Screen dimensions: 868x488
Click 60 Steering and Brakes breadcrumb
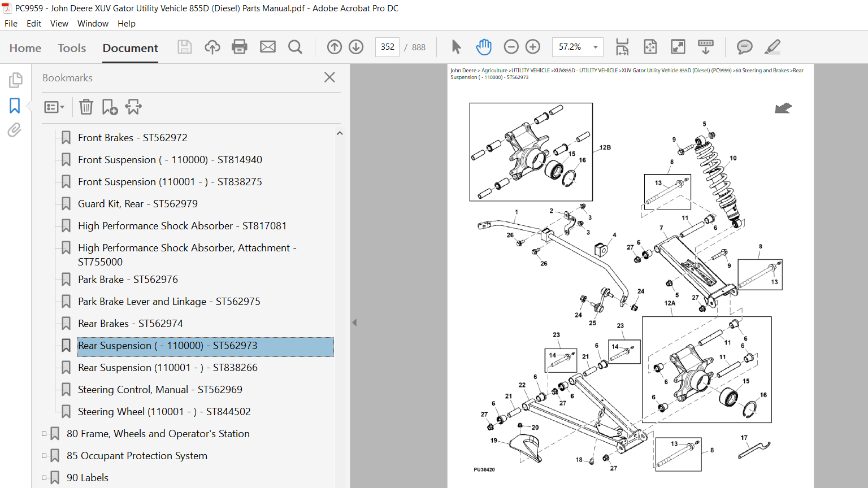click(762, 71)
